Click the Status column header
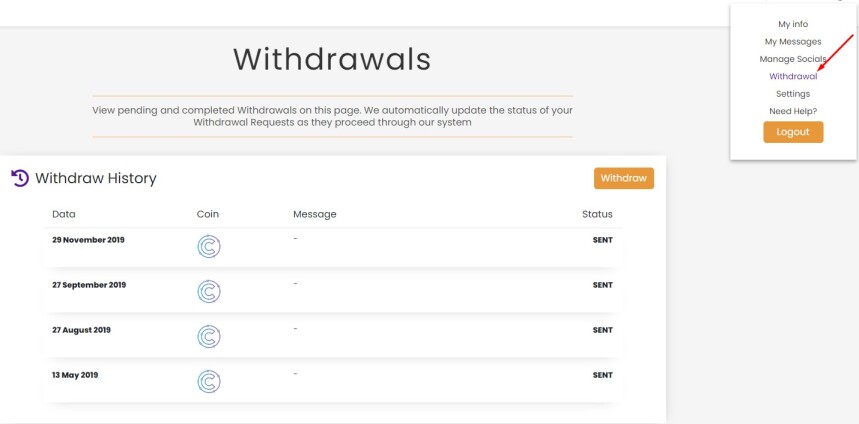The image size is (859, 424). pyautogui.click(x=597, y=214)
